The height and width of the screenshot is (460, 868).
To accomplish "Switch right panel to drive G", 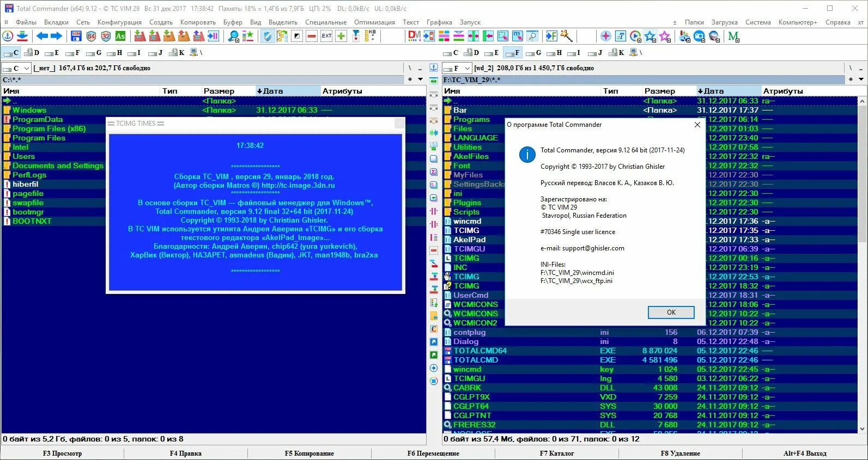I will [x=533, y=53].
